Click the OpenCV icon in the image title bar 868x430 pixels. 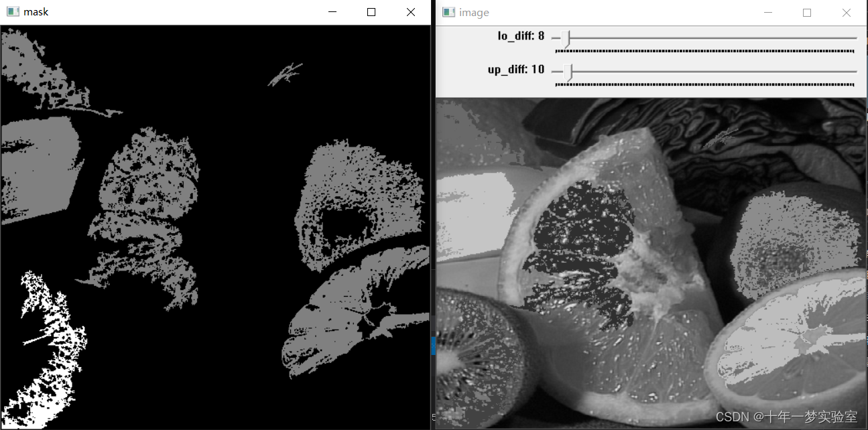[448, 12]
